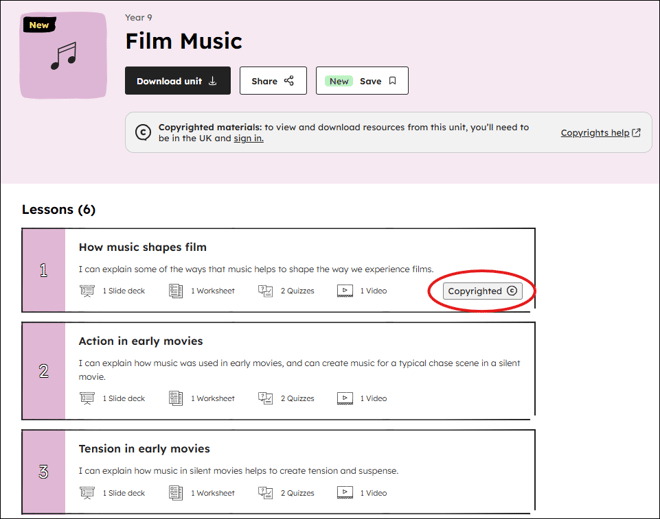The width and height of the screenshot is (660, 519).
Task: Follow the sign in link
Action: pos(248,138)
